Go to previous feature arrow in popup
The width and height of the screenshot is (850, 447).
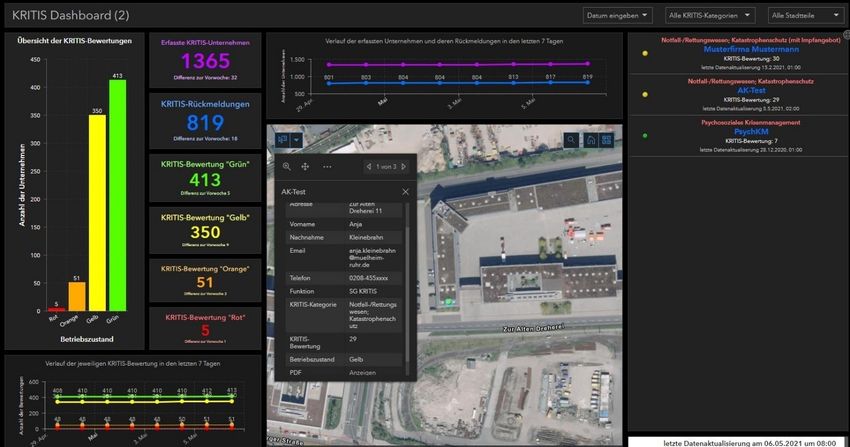[x=369, y=167]
